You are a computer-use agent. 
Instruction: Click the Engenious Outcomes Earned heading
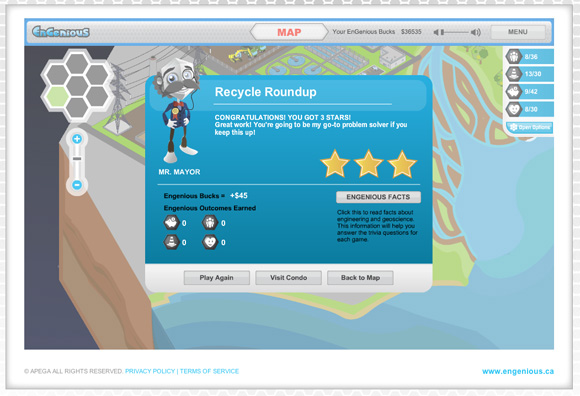tap(210, 208)
